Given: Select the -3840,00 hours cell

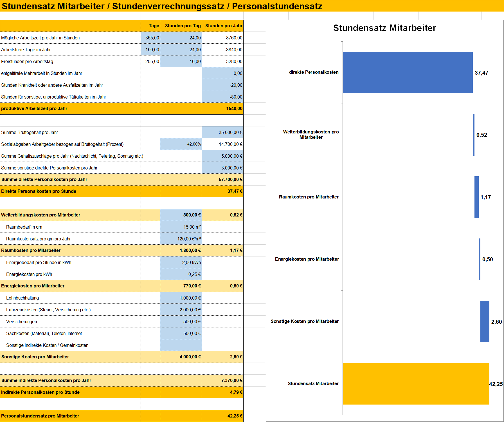Looking at the screenshot, I should click(x=222, y=50).
